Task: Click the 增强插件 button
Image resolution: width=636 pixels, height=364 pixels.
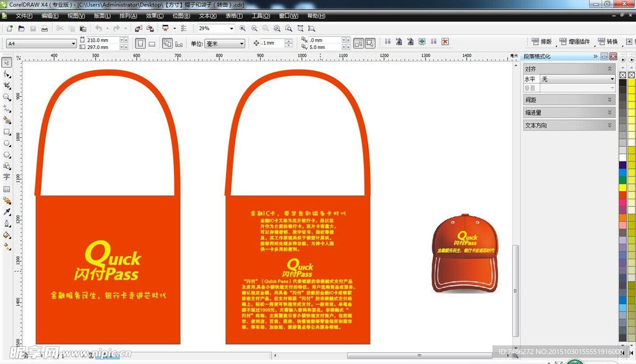Action: [x=575, y=42]
